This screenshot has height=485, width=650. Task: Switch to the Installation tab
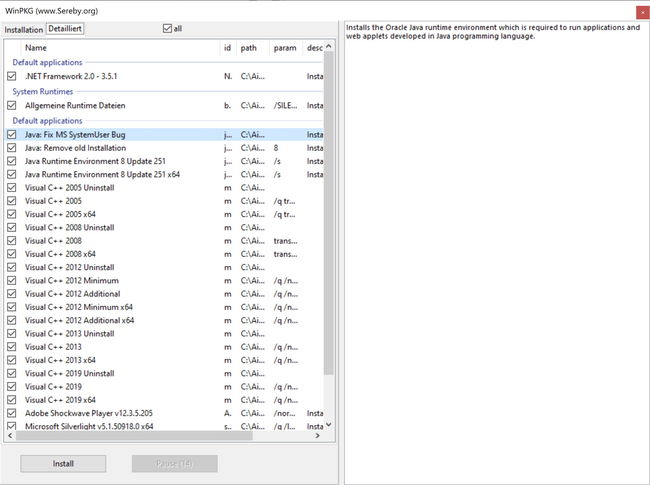point(24,30)
